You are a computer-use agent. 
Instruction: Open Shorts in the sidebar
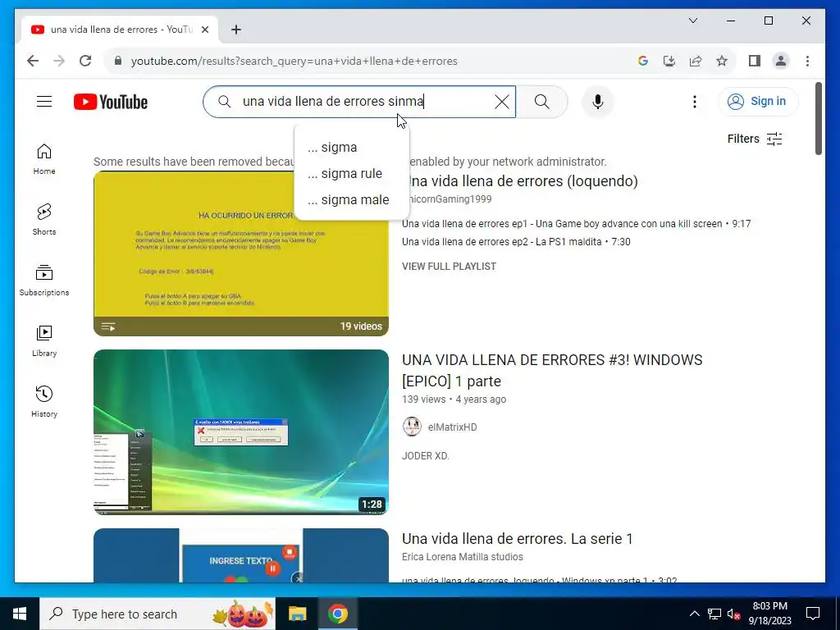tap(44, 220)
